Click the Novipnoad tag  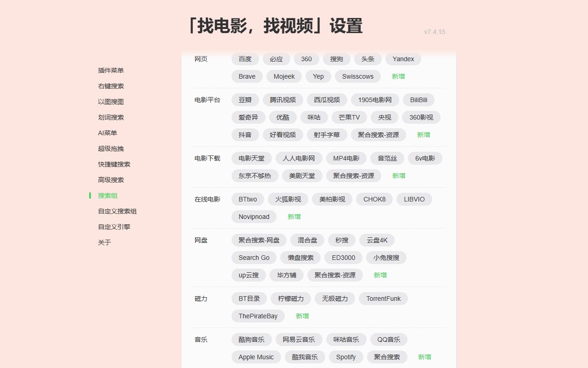click(x=254, y=217)
